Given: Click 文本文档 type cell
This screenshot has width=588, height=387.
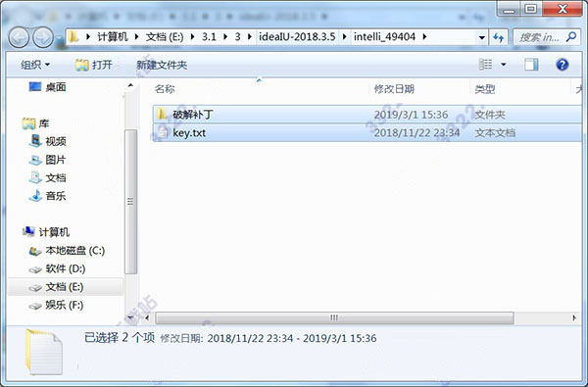Looking at the screenshot, I should (x=495, y=132).
